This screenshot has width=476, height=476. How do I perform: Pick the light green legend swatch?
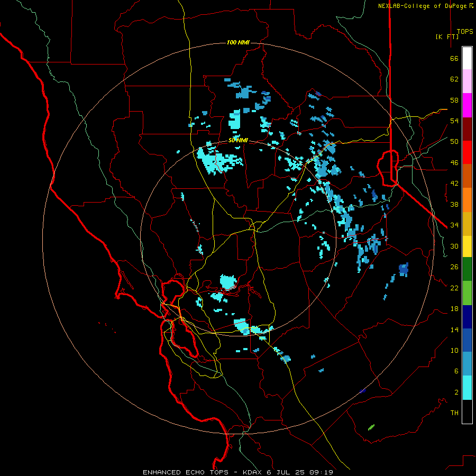(x=467, y=293)
